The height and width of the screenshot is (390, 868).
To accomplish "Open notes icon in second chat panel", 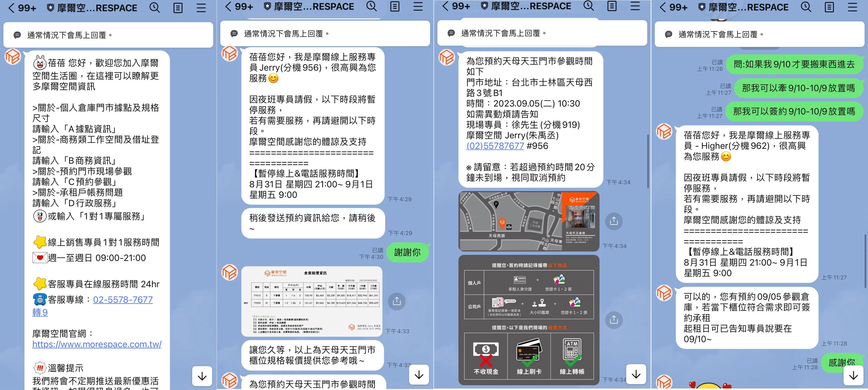I will point(395,6).
